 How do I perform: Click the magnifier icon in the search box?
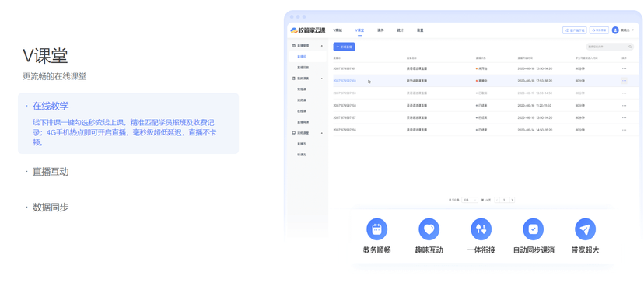click(x=630, y=47)
